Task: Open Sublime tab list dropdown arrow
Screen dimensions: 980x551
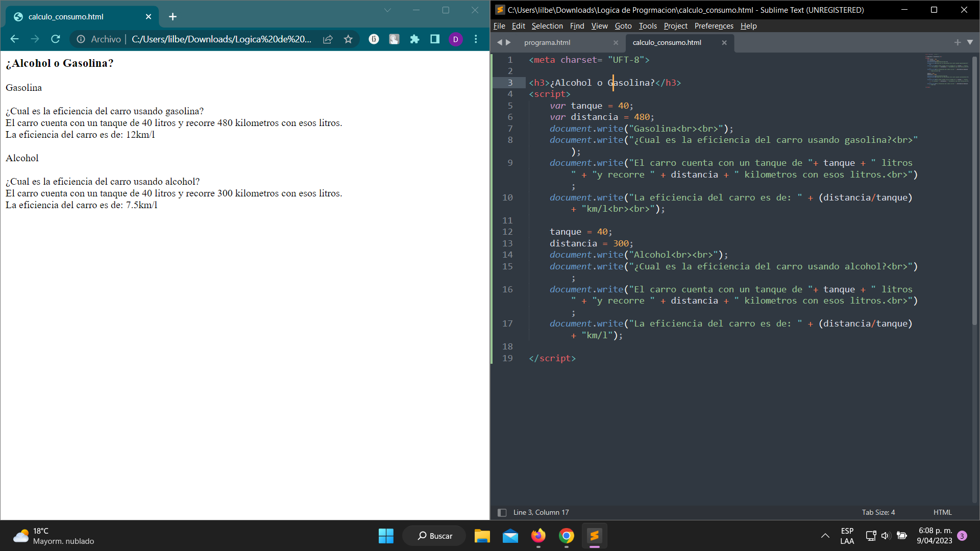Action: tap(970, 42)
